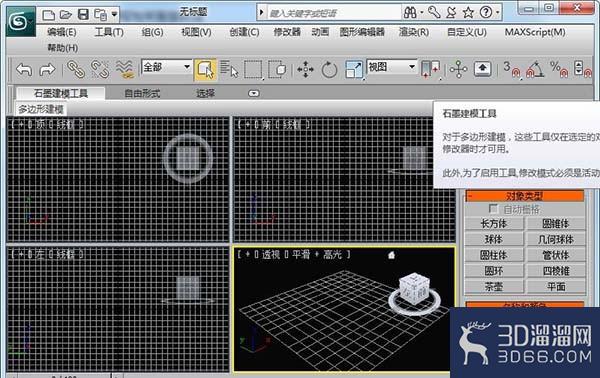Viewport: 600px width, 378px height.
Task: Open 创建(C) menu
Action: (x=244, y=32)
